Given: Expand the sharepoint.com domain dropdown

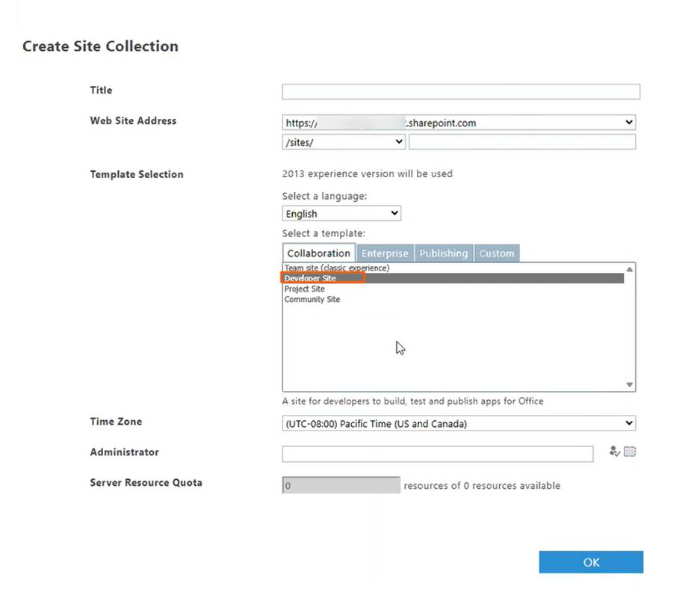Looking at the screenshot, I should [459, 123].
